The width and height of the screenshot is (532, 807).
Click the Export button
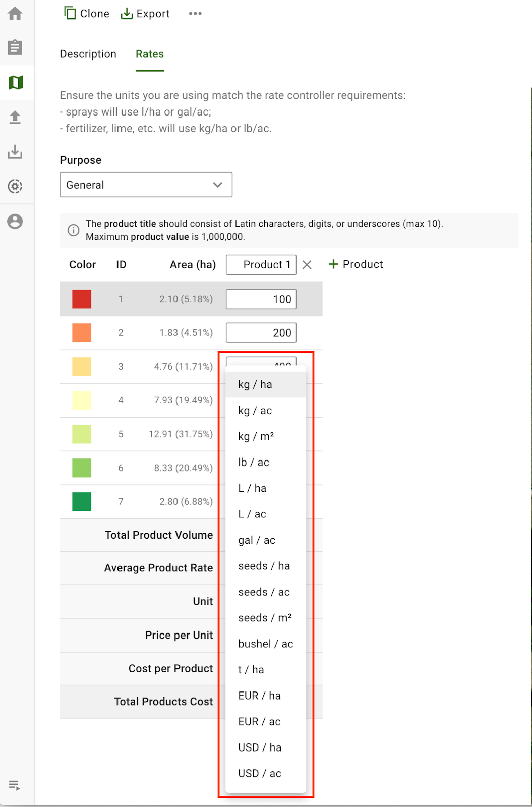pyautogui.click(x=145, y=14)
